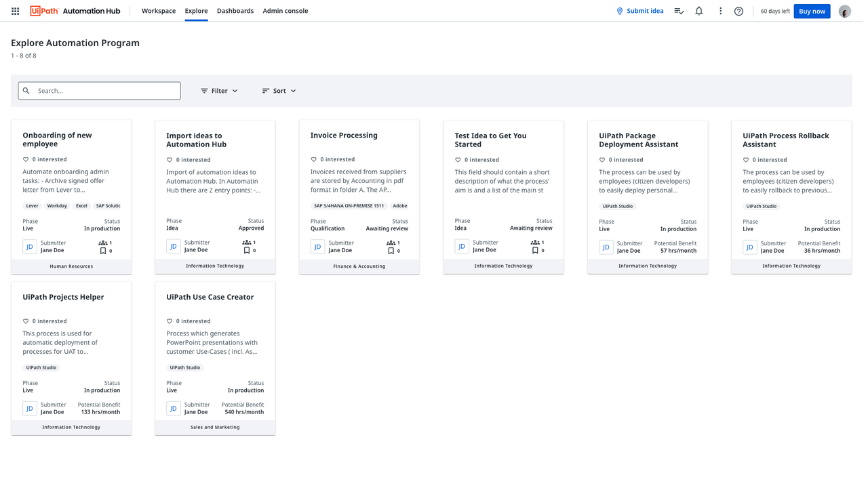The width and height of the screenshot is (868, 488).
Task: Open the vertical three-dot more menu
Action: click(x=720, y=11)
